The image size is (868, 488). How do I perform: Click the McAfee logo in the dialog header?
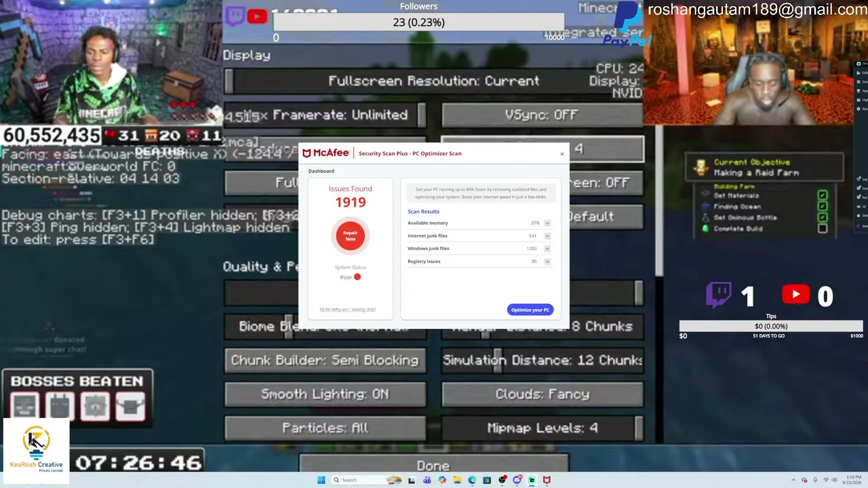pos(325,153)
